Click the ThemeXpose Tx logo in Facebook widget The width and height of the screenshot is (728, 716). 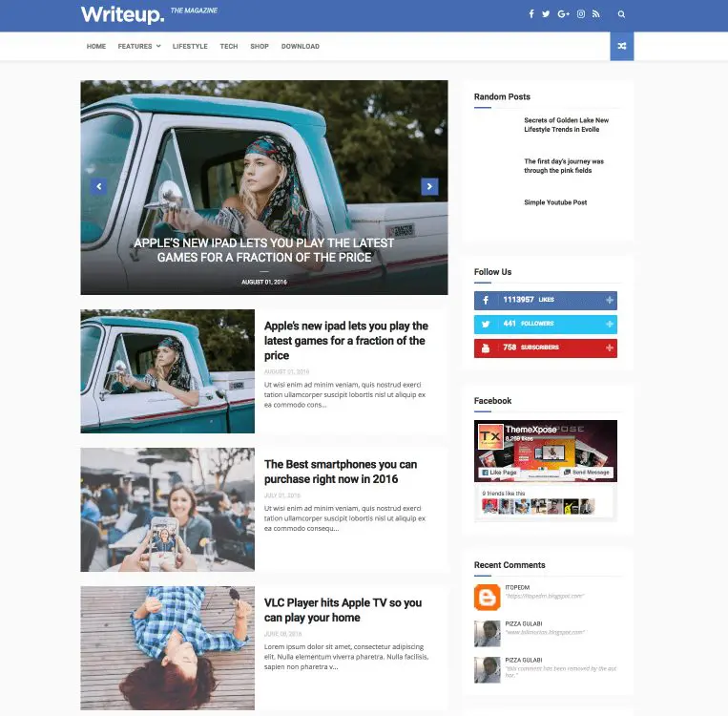[x=490, y=436]
